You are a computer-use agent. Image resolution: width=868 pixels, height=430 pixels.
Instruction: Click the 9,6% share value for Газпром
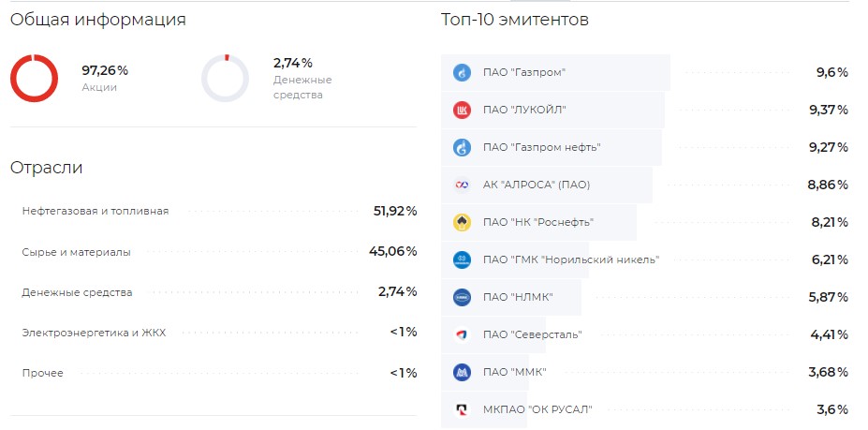[832, 72]
